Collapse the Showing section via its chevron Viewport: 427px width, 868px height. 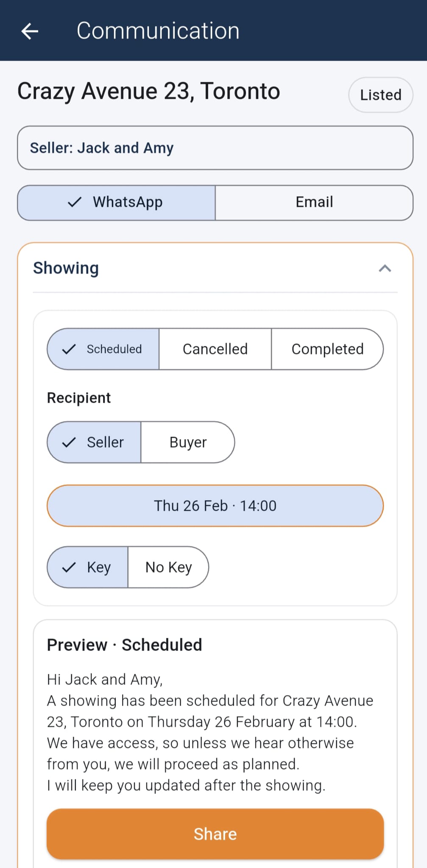click(385, 268)
